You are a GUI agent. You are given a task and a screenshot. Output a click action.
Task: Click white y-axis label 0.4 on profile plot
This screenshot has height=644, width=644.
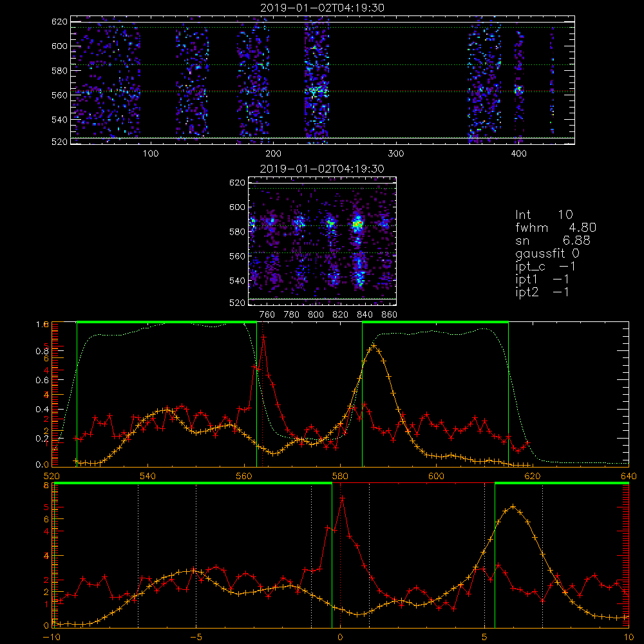point(42,410)
